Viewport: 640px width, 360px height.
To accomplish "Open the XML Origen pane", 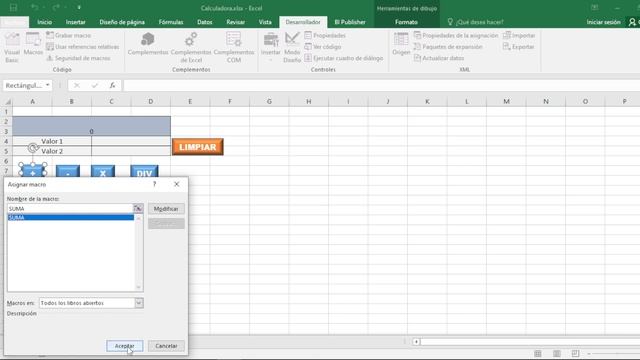I will pyautogui.click(x=401, y=44).
